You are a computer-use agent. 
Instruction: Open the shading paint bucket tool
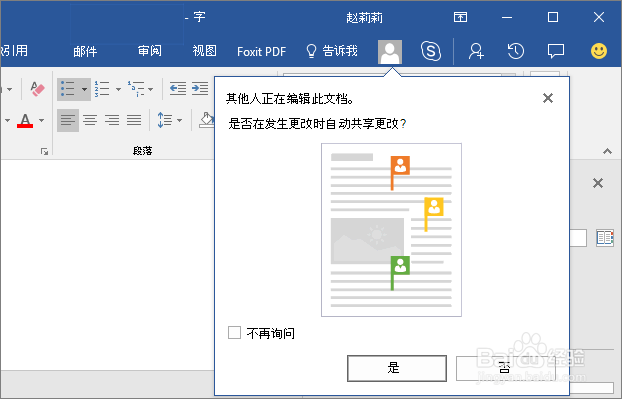point(206,120)
